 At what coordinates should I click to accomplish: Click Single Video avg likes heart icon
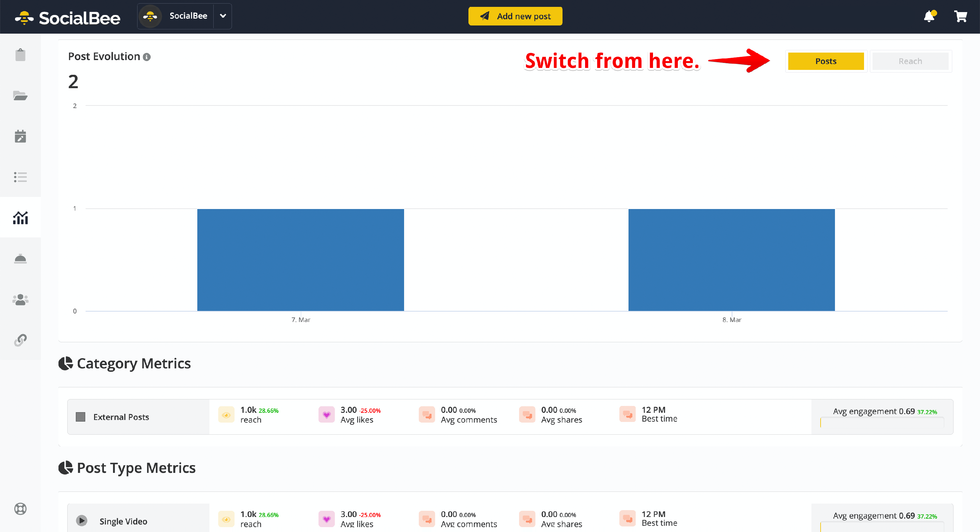point(326,519)
